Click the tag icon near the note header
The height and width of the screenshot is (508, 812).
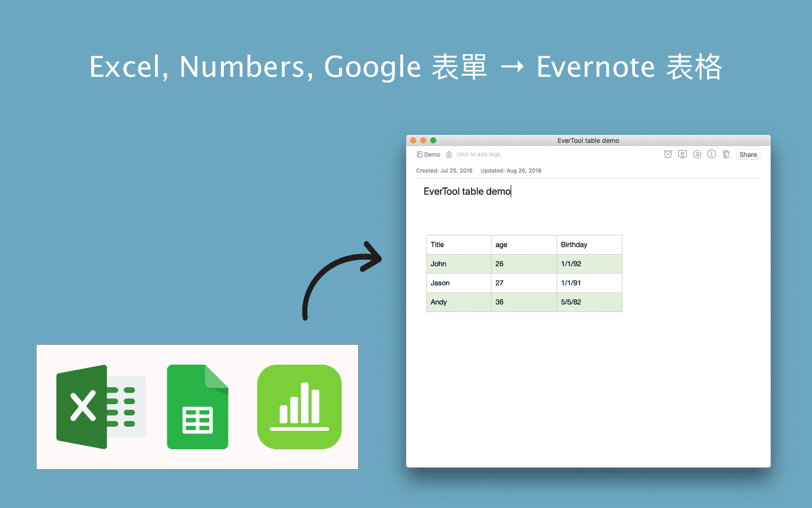(x=449, y=154)
